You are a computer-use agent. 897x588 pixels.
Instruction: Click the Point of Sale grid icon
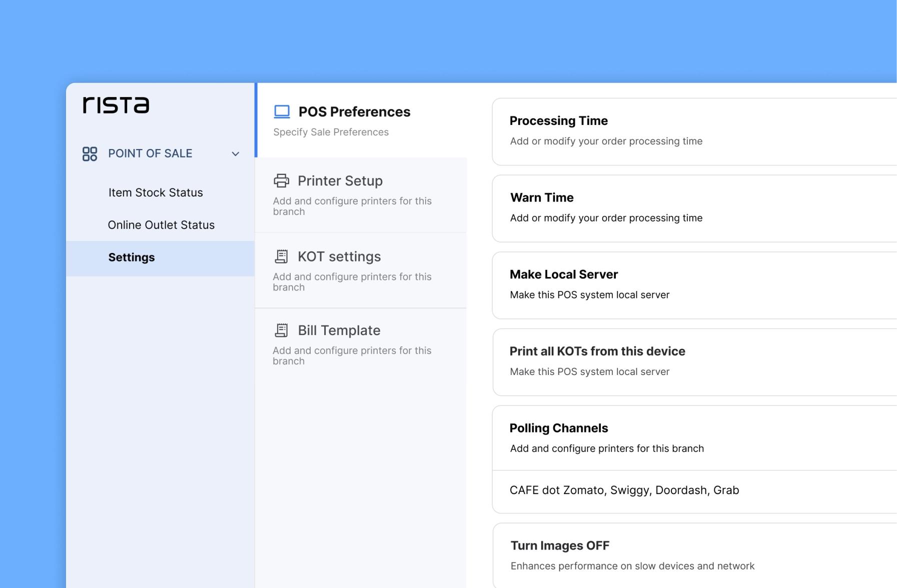click(x=90, y=153)
